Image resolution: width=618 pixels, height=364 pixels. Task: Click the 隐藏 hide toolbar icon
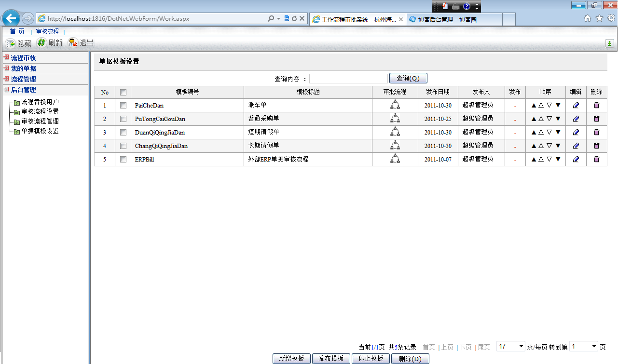[x=11, y=43]
